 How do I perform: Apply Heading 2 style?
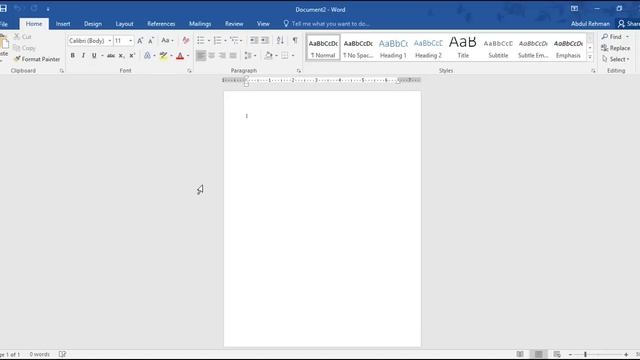428,48
